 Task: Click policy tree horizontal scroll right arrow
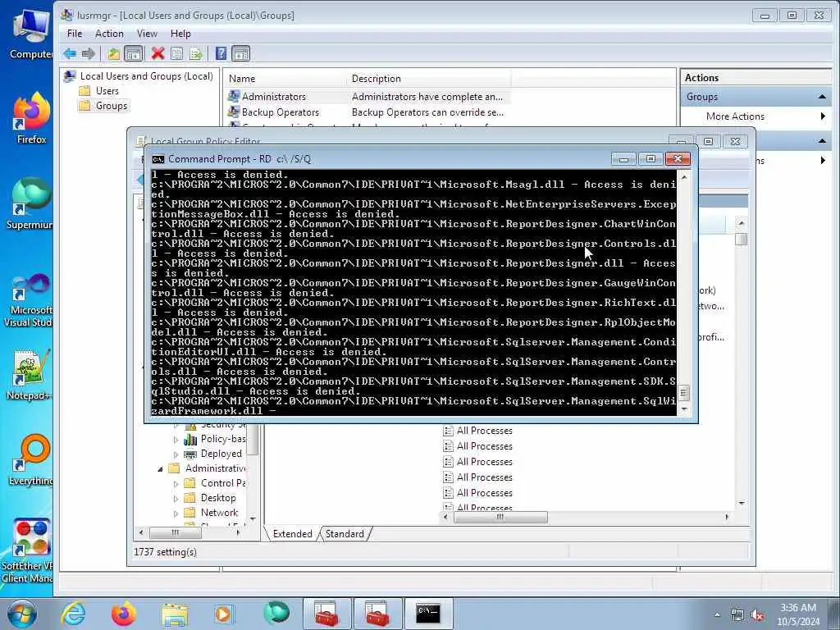click(x=239, y=532)
